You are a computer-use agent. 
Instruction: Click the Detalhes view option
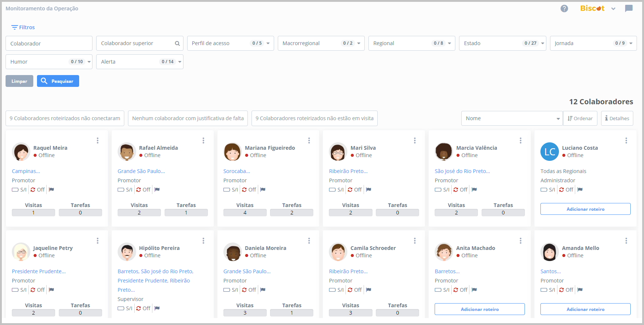click(x=617, y=118)
